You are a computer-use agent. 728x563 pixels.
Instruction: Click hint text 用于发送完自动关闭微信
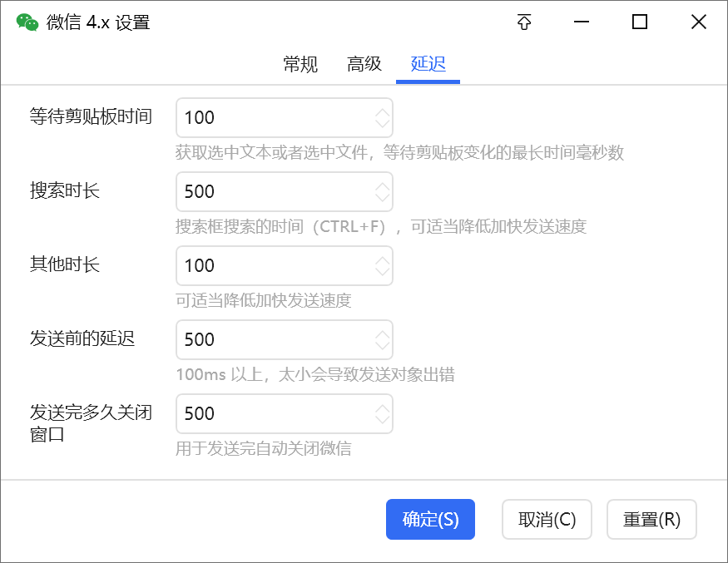point(263,448)
